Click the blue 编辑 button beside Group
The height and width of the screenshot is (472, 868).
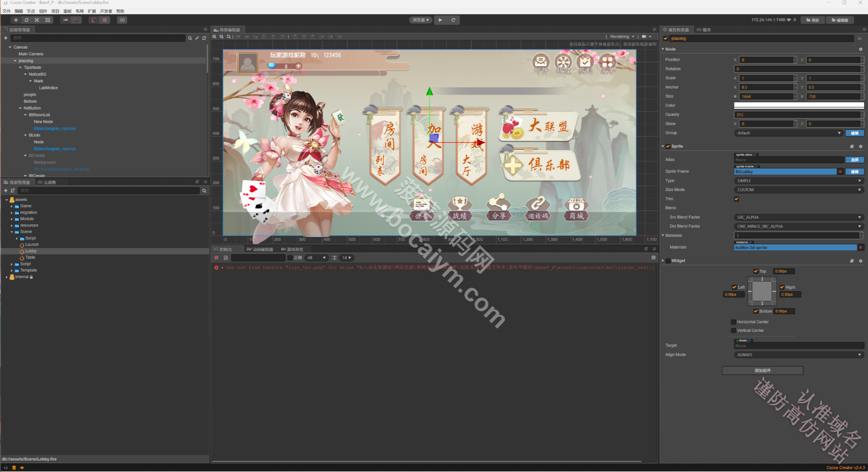coord(855,133)
